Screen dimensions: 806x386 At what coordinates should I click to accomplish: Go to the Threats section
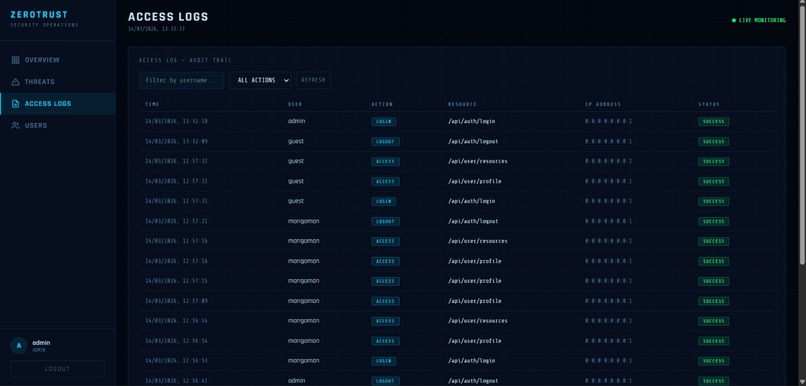coord(58,82)
